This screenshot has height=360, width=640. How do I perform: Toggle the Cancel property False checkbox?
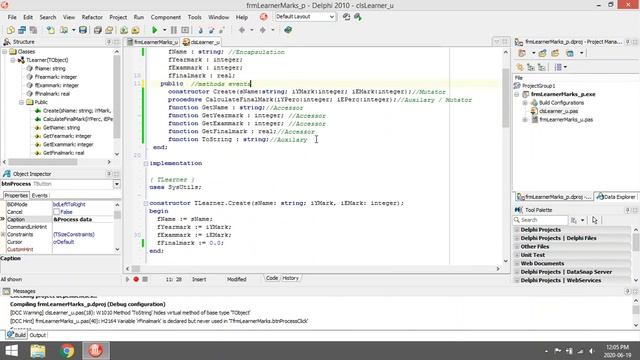(57, 212)
